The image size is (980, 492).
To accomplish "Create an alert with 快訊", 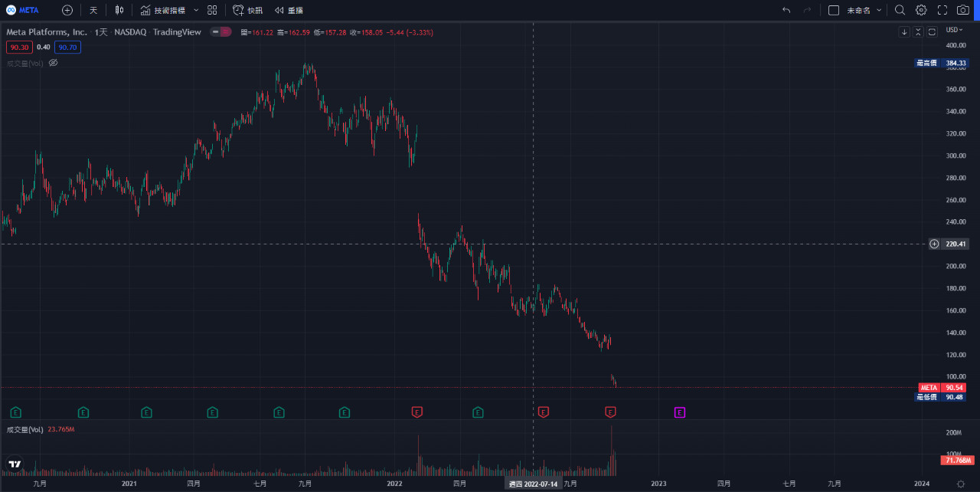I will 247,10.
